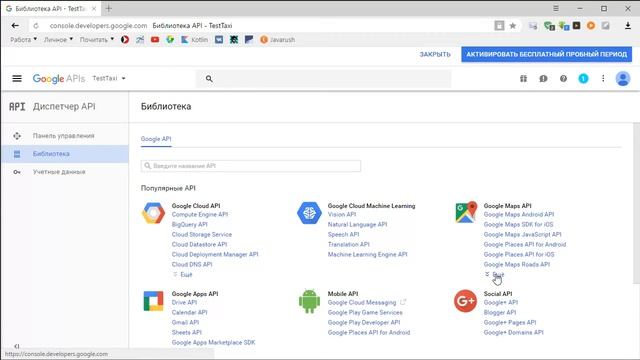Expand Еще under Google Cloud API
This screenshot has height=360, width=640.
(182, 275)
